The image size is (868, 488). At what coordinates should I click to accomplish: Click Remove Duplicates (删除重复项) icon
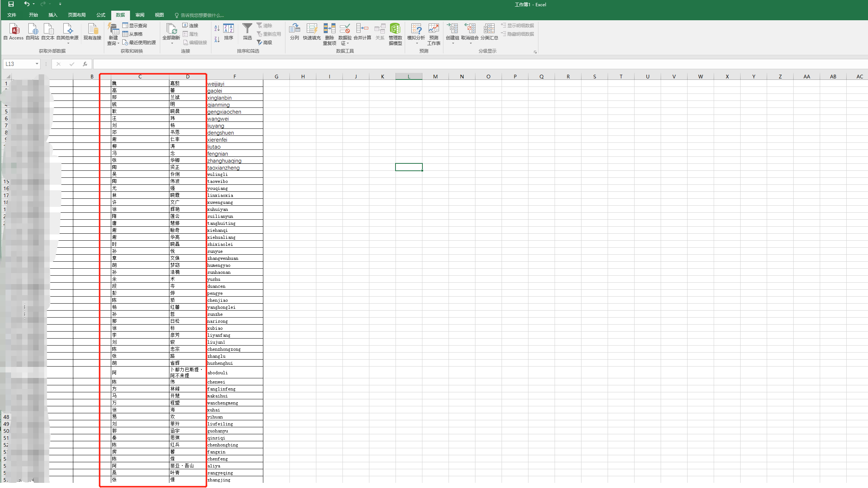point(329,29)
